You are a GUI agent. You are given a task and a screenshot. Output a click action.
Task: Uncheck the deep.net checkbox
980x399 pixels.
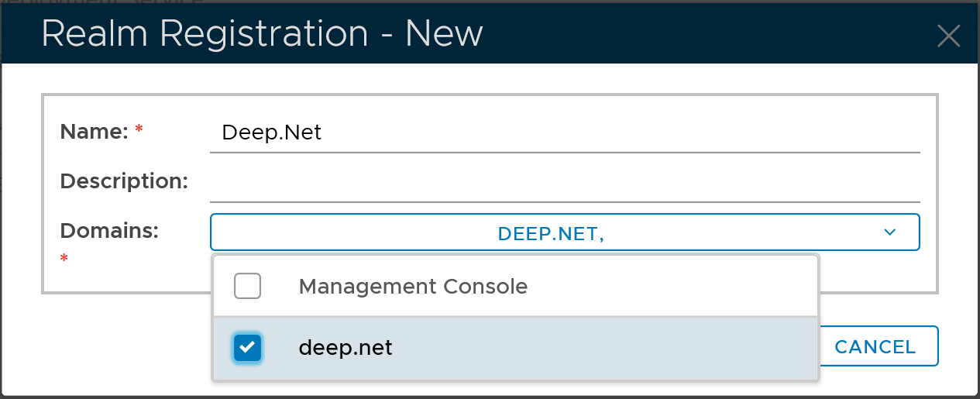pyautogui.click(x=247, y=348)
